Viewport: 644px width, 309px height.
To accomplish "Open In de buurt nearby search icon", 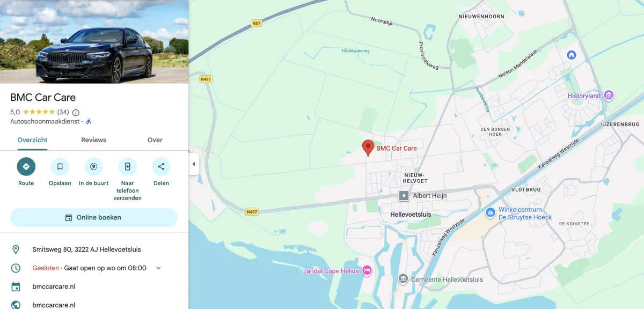I will tap(94, 167).
